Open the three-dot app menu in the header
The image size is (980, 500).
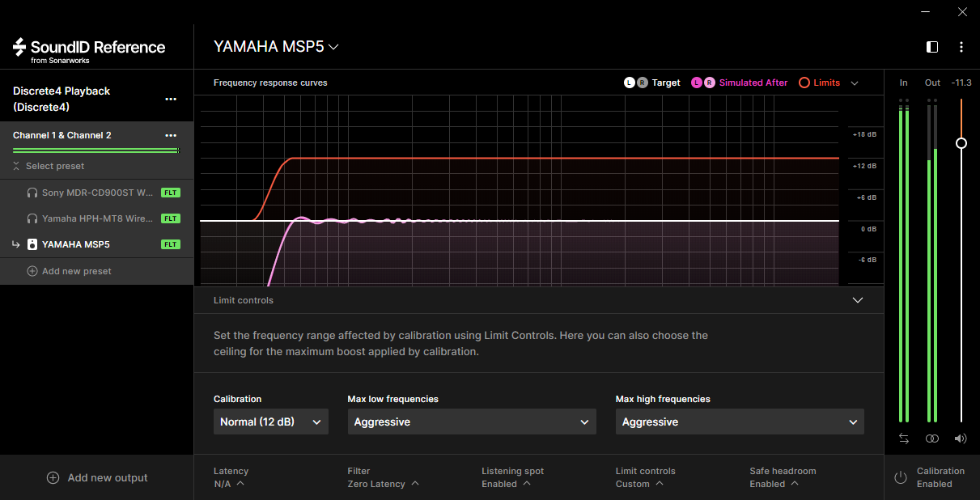961,47
